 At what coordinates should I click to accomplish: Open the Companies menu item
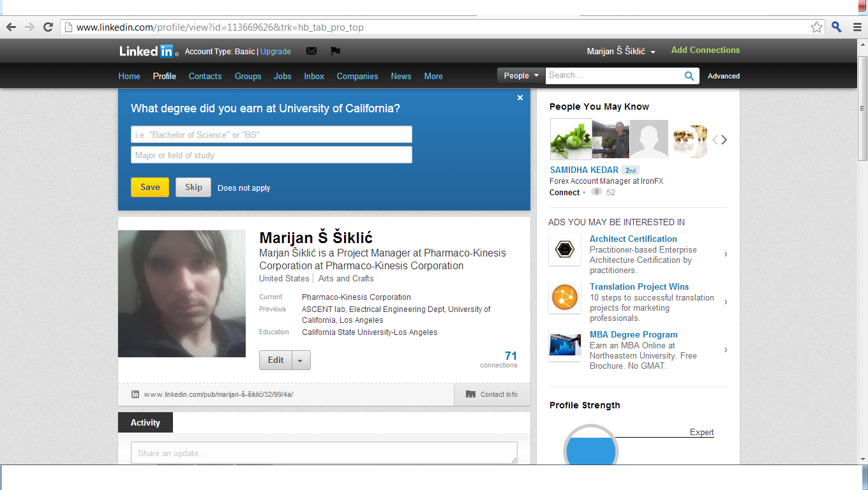click(x=357, y=76)
